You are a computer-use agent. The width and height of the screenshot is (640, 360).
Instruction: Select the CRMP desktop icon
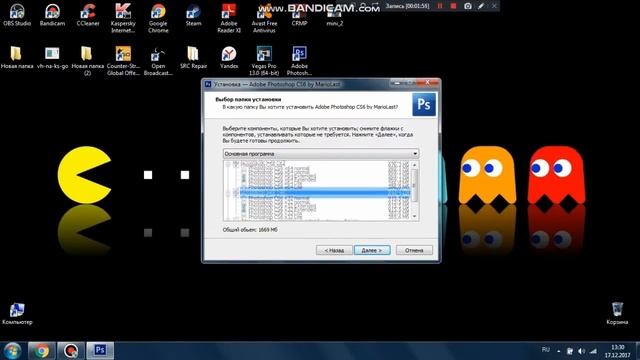click(x=300, y=16)
